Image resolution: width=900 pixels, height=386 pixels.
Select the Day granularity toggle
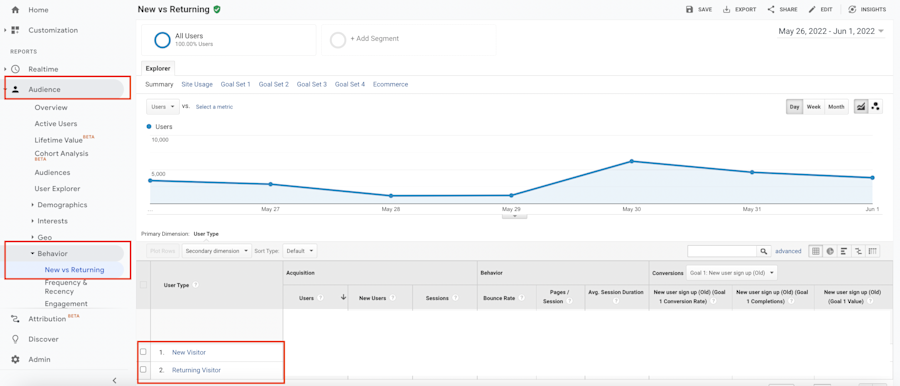794,107
